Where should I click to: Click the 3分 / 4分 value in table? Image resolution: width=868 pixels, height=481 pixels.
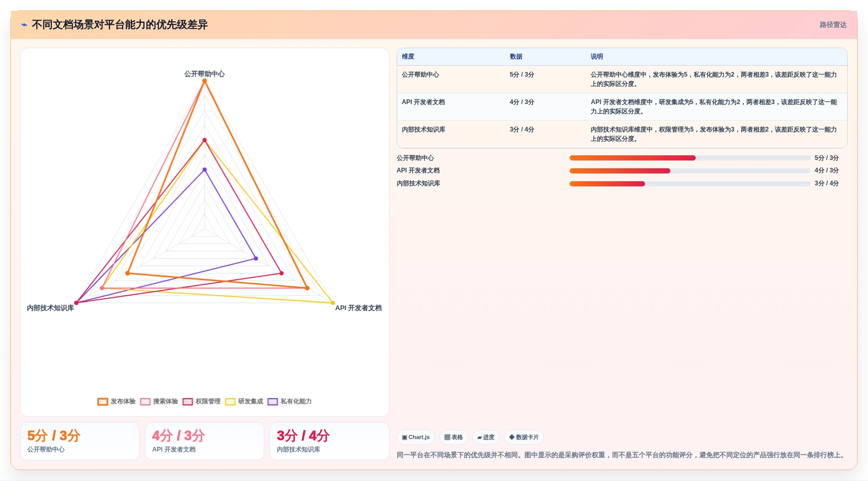[522, 129]
